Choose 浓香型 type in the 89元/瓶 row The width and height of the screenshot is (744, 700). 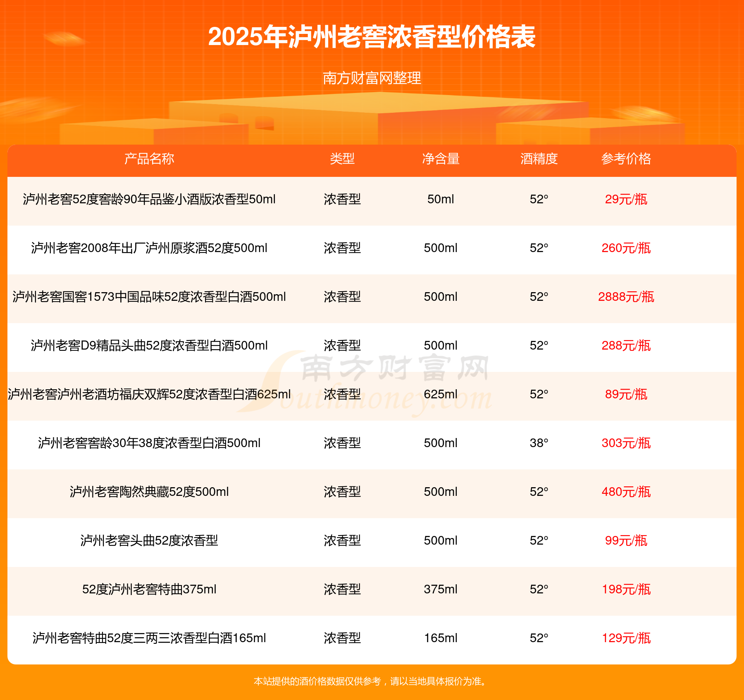(x=342, y=394)
